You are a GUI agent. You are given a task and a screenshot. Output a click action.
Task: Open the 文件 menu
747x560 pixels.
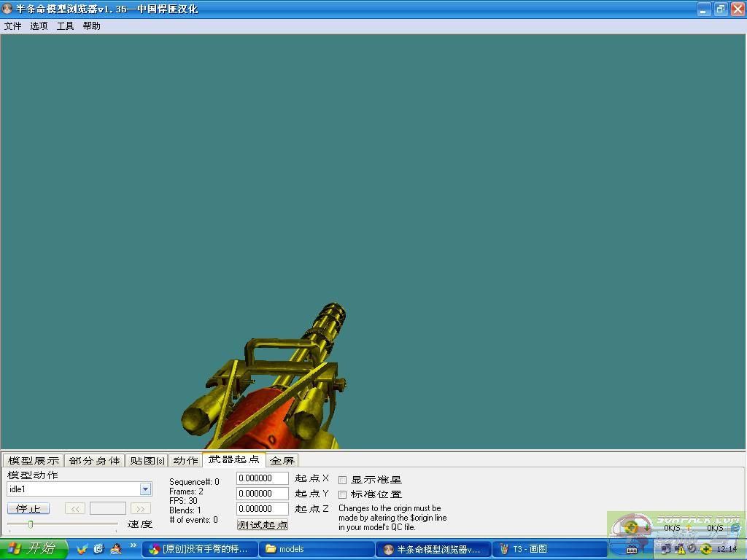pyautogui.click(x=13, y=26)
